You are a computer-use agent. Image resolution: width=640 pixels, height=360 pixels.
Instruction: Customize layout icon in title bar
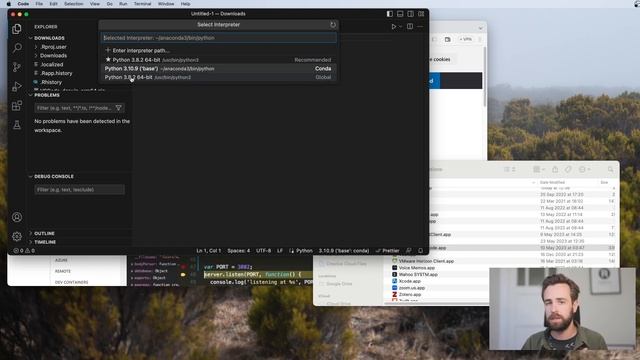(421, 14)
